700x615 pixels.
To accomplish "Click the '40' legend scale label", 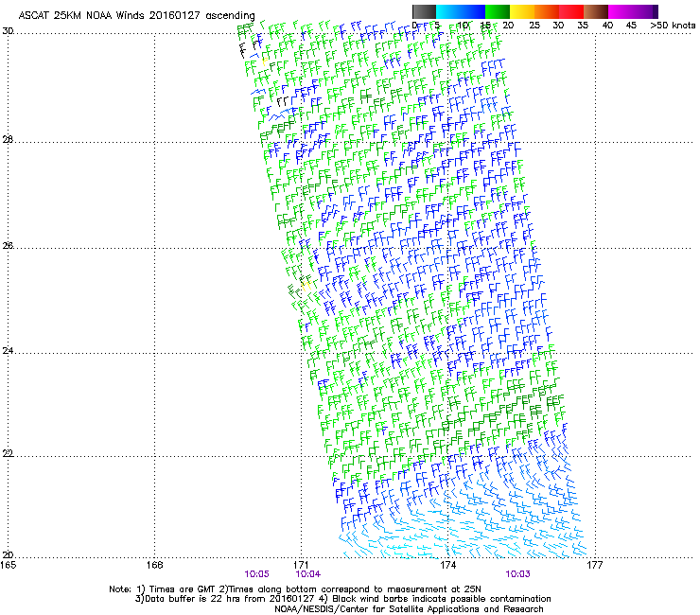I will [x=607, y=26].
